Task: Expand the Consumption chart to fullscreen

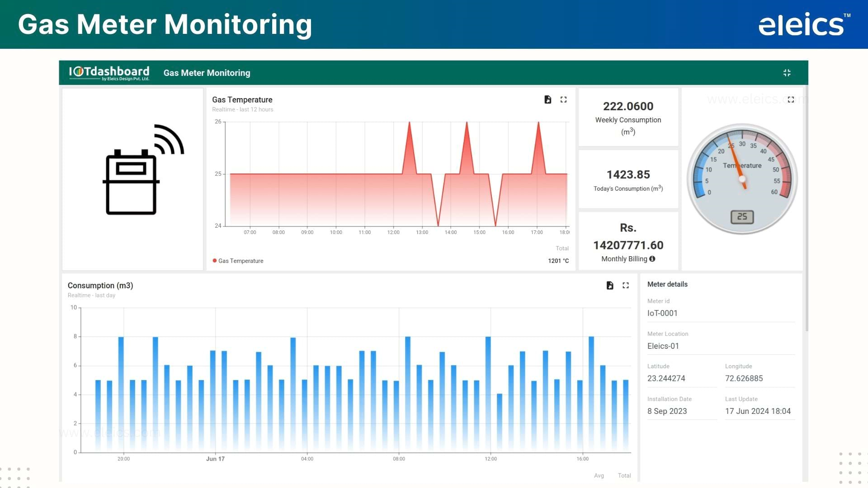Action: tap(626, 286)
